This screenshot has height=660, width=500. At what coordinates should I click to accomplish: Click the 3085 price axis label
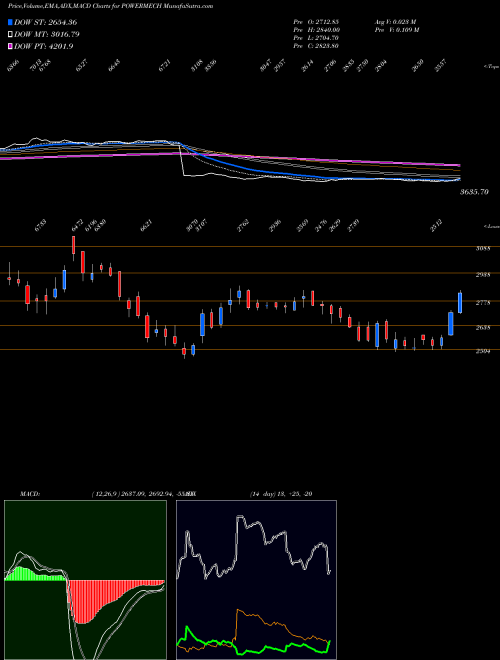482,248
